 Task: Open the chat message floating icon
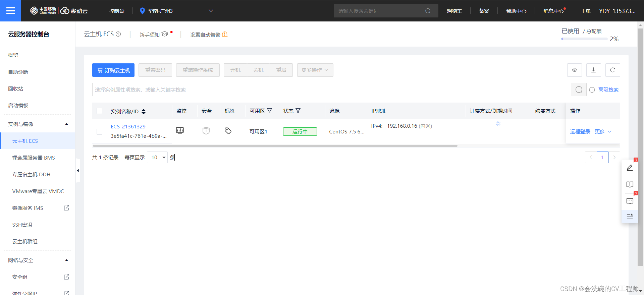click(630, 201)
